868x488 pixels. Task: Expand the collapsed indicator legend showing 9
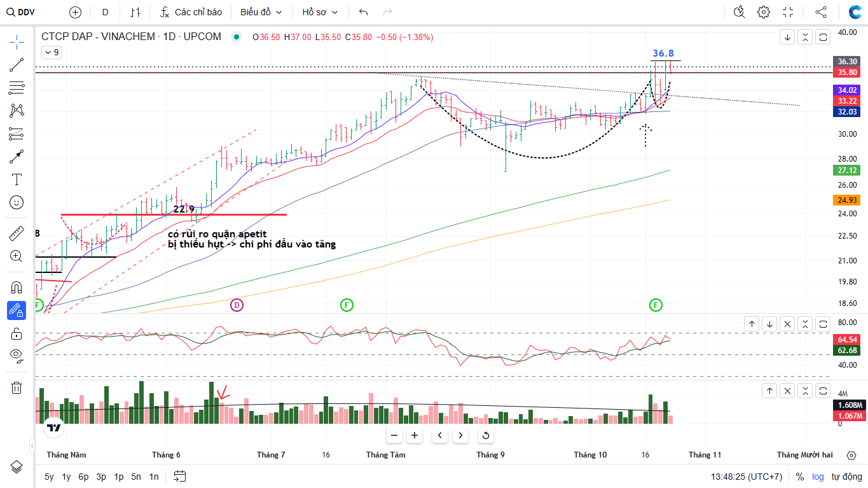(x=51, y=53)
